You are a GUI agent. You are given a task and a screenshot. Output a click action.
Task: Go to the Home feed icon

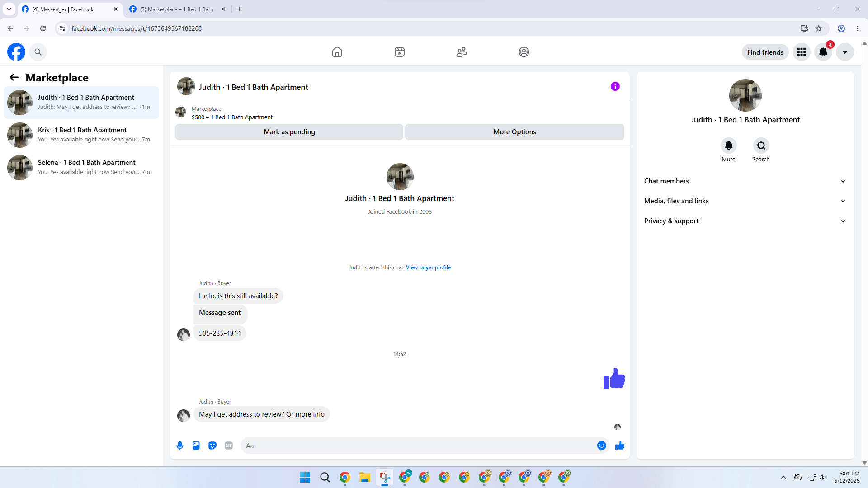(x=337, y=52)
